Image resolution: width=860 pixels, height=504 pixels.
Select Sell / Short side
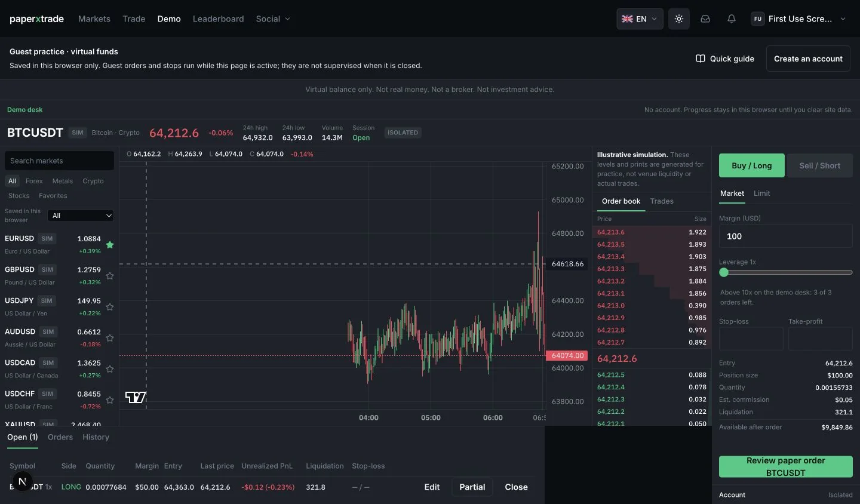tap(819, 165)
